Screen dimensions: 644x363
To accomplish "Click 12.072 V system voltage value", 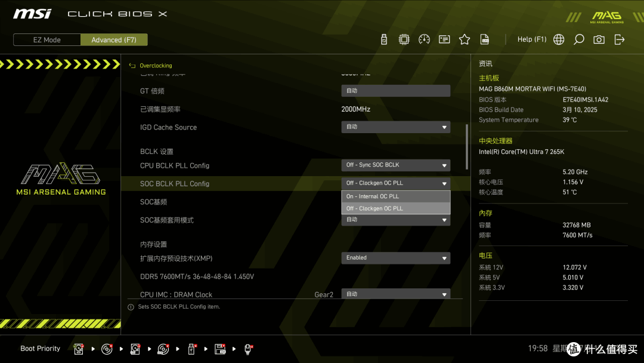I will click(x=575, y=267).
